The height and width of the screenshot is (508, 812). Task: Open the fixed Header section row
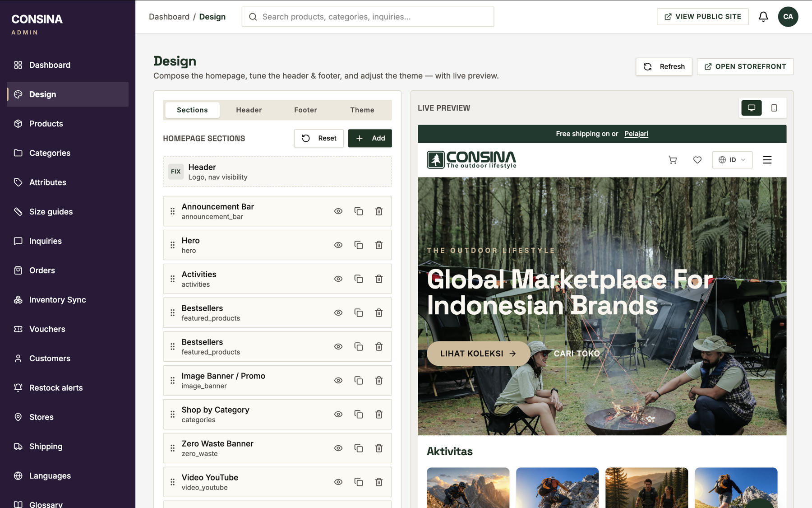[x=277, y=172]
